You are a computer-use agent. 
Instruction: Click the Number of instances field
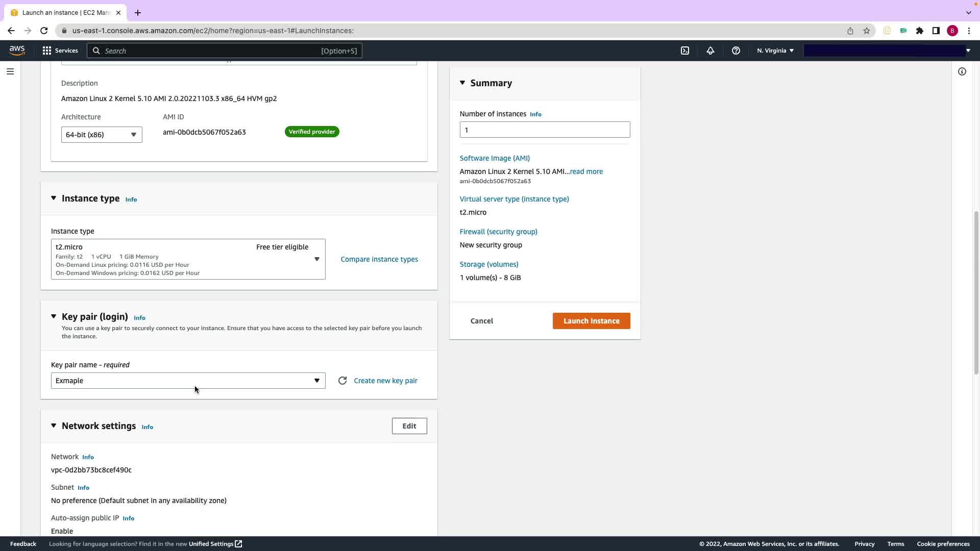click(x=544, y=130)
